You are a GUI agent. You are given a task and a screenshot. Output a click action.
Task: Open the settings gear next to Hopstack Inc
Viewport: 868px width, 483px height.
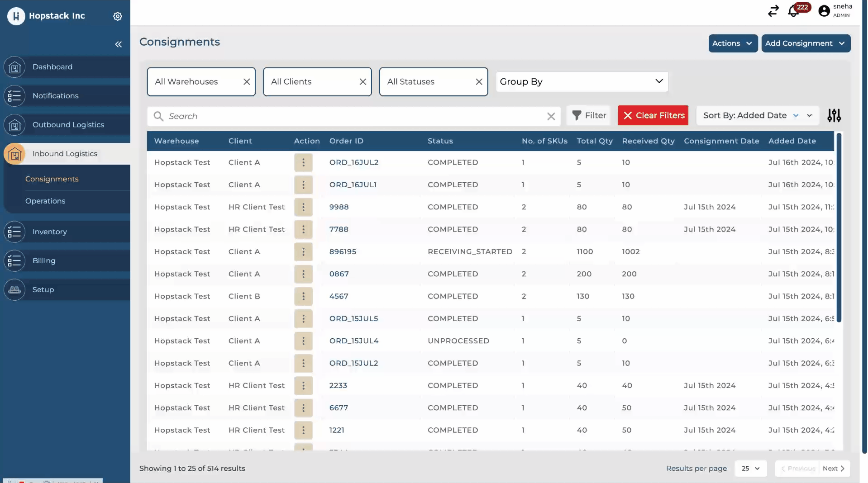(x=118, y=16)
